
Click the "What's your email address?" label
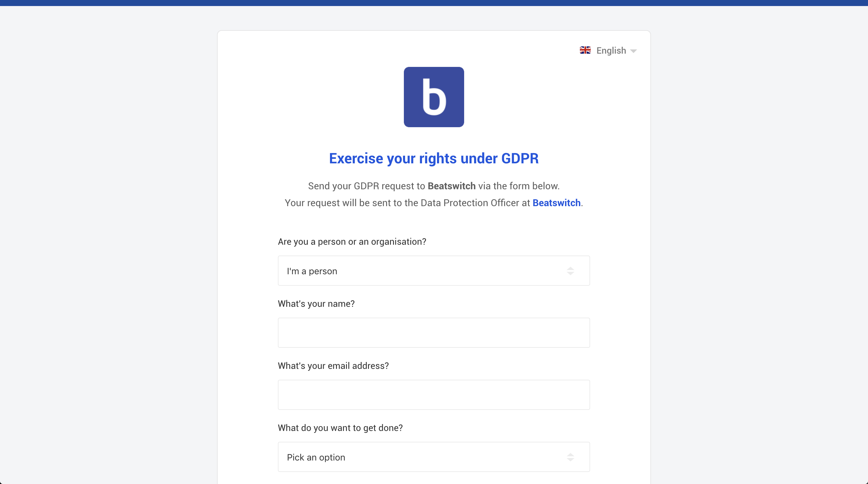pyautogui.click(x=333, y=366)
